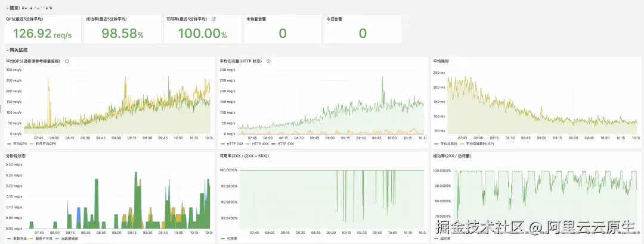Screen dimensions: 644x244
Task: Click info icon beside 平均访问量 panel title
Action: pyautogui.click(x=268, y=61)
